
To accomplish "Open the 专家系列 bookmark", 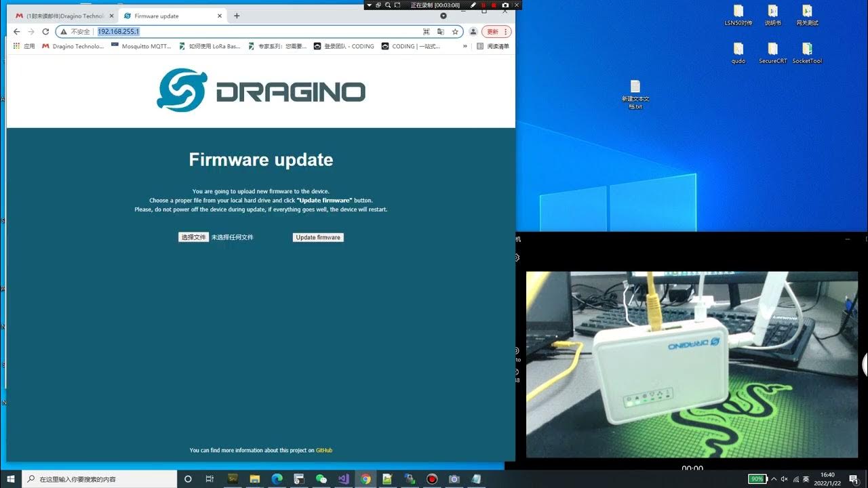I will [277, 47].
